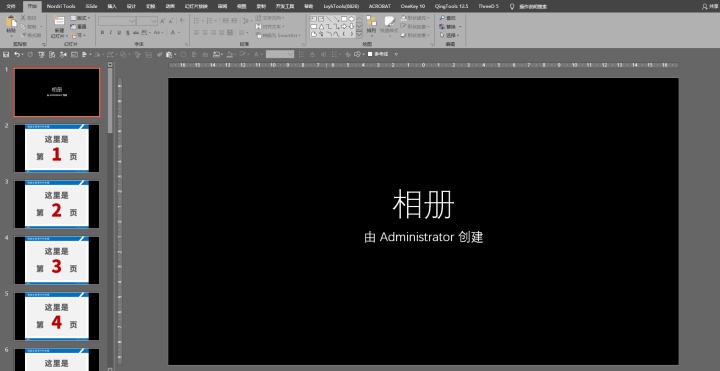Screen dimensions: 720x371
Task: Open Drawing group dialog launcher icon
Action: 432,45
